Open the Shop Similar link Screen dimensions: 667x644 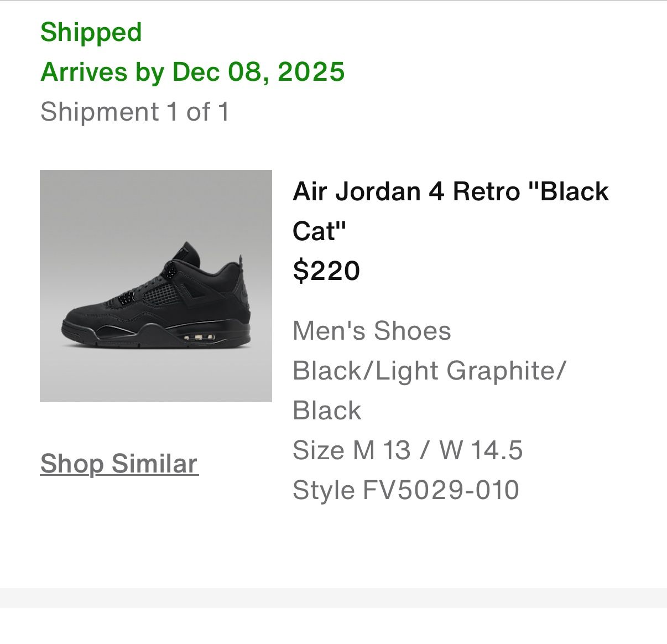point(119,464)
